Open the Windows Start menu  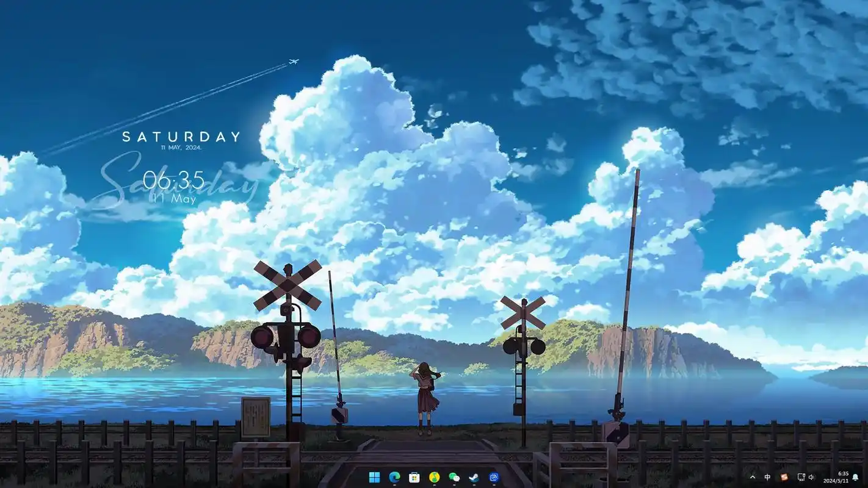pyautogui.click(x=374, y=477)
